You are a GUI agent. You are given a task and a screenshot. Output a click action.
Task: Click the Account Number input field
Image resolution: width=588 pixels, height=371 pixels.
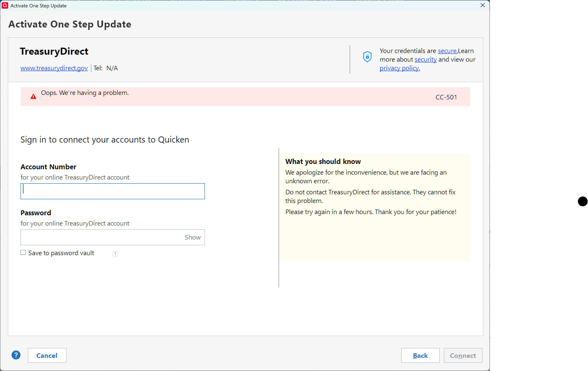click(x=113, y=191)
